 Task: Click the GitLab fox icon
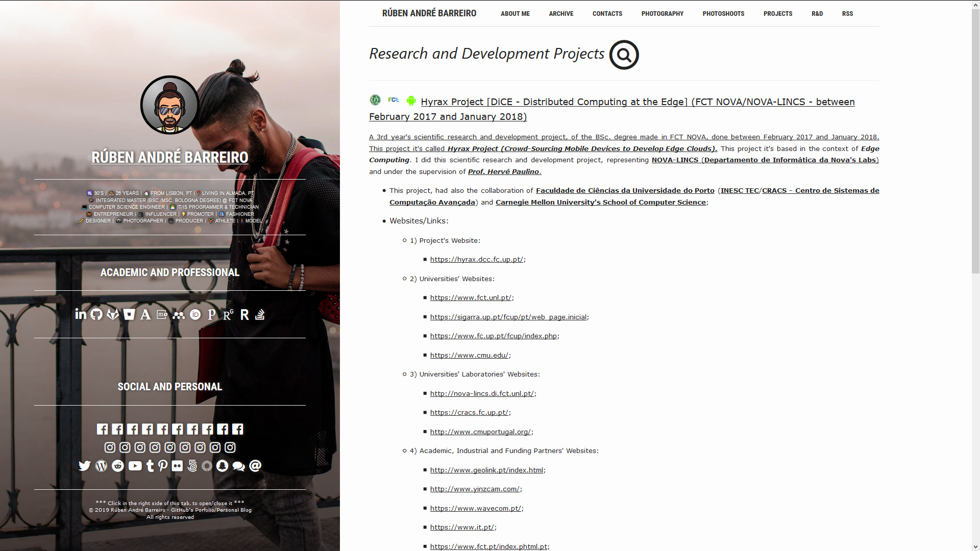click(113, 314)
